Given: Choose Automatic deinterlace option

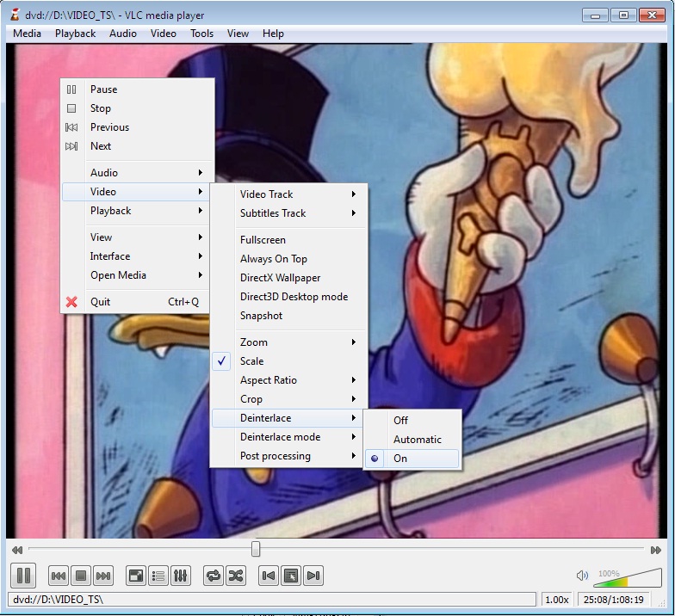Looking at the screenshot, I should coord(412,440).
